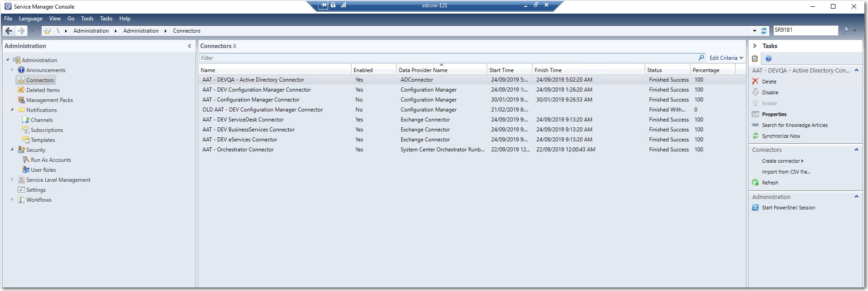
Task: Collapse the Administration task section
Action: point(856,197)
